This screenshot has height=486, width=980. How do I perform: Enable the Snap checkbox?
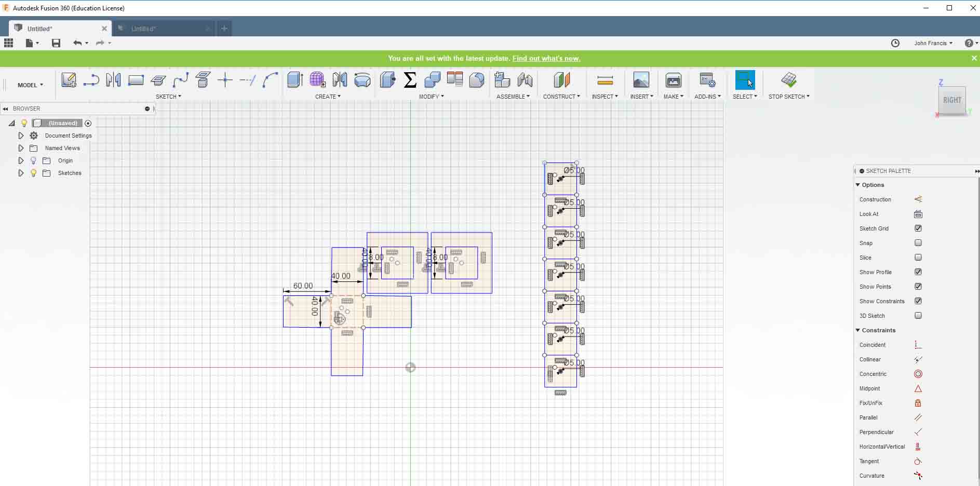918,243
